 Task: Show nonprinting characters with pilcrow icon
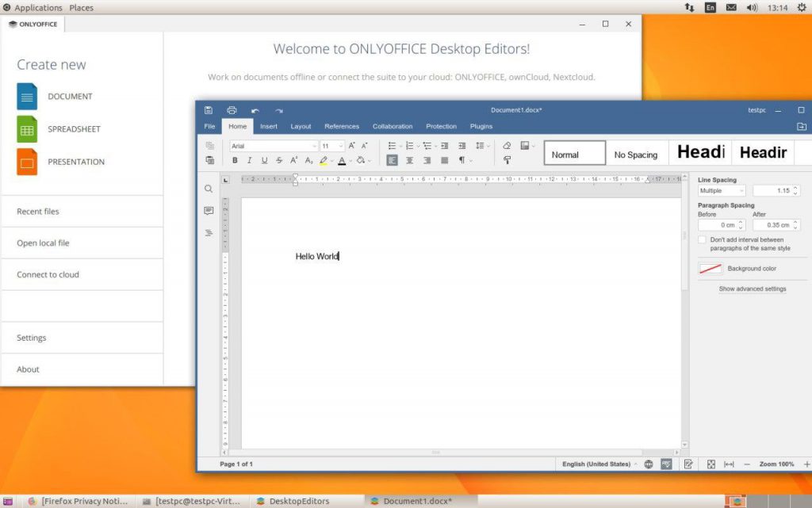click(x=462, y=160)
